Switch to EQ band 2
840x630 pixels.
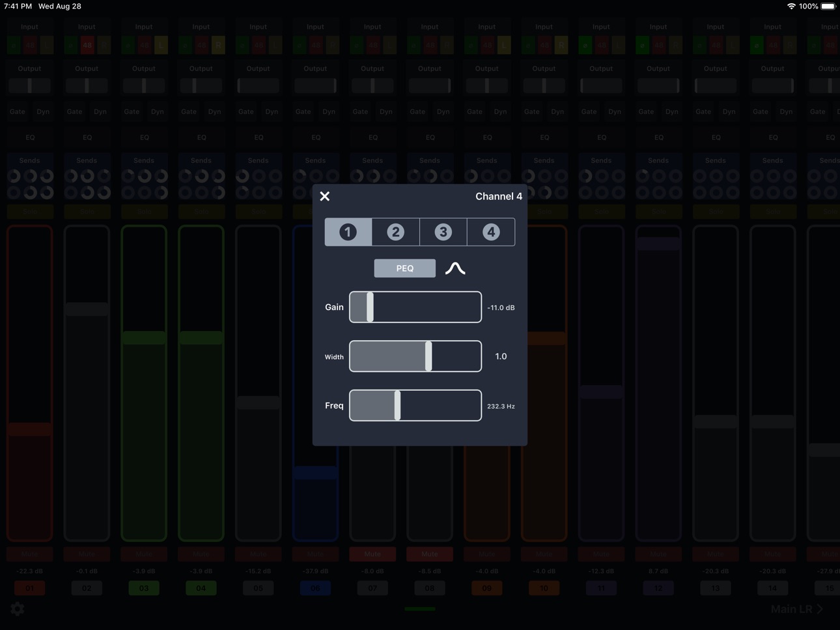[396, 232]
